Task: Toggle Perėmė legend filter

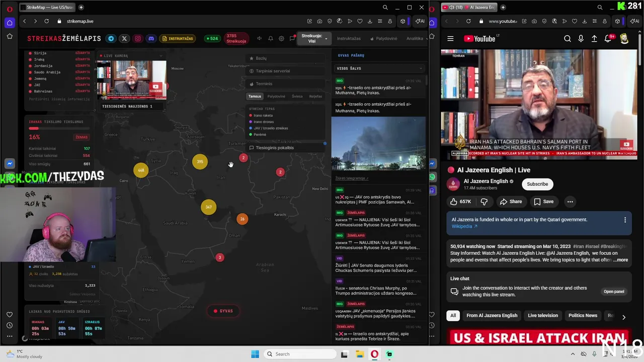Action: coord(258,135)
